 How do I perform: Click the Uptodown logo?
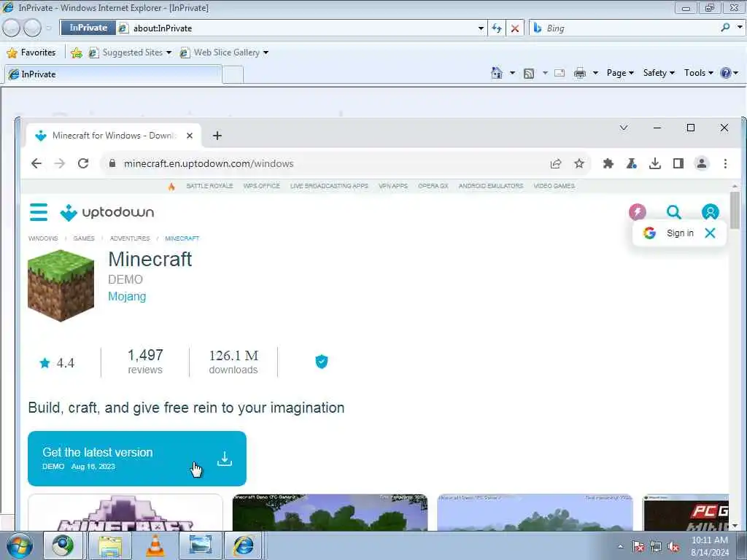coord(107,212)
